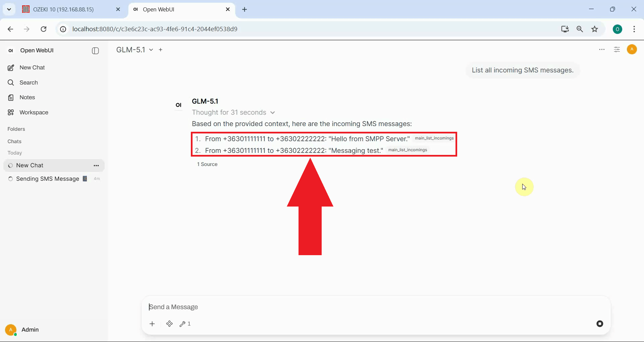Click browser forward arrow
644x342 pixels.
pyautogui.click(x=27, y=29)
